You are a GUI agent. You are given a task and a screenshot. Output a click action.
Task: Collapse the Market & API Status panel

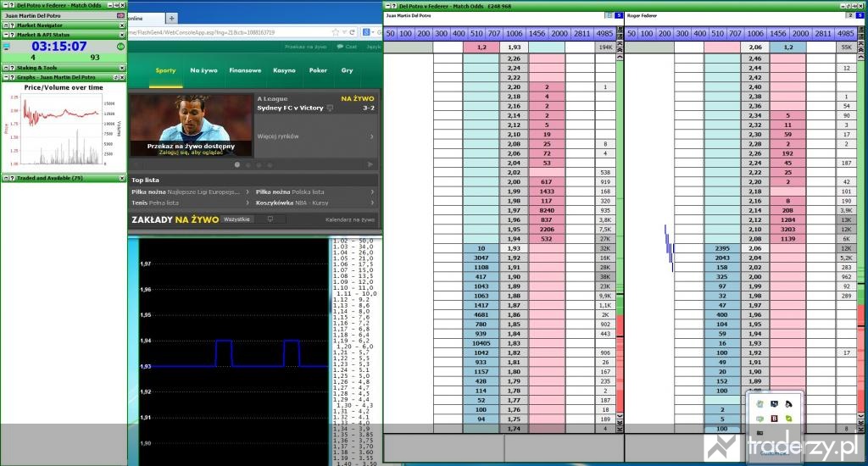tap(6, 35)
